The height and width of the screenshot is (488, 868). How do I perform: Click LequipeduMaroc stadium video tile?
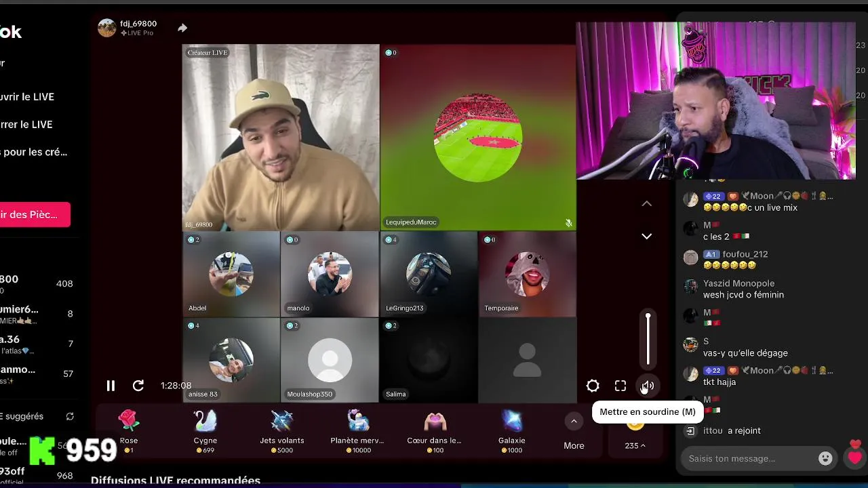(x=478, y=138)
